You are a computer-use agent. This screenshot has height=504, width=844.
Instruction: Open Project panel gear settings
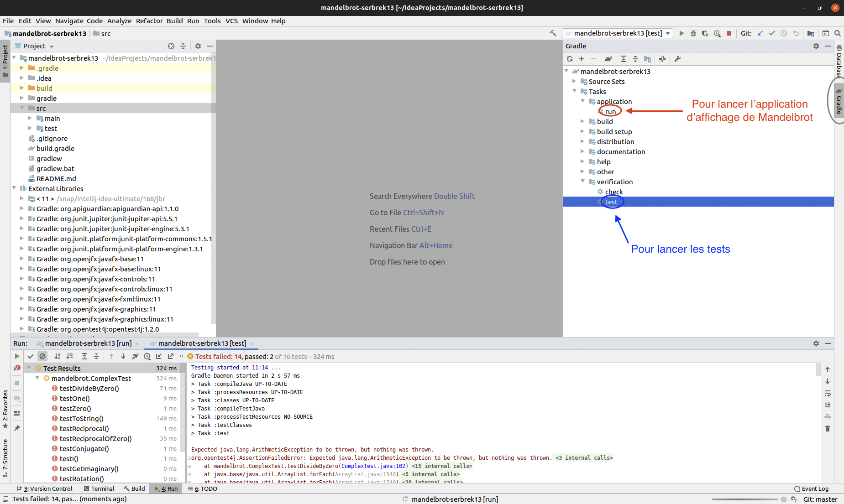pyautogui.click(x=198, y=46)
